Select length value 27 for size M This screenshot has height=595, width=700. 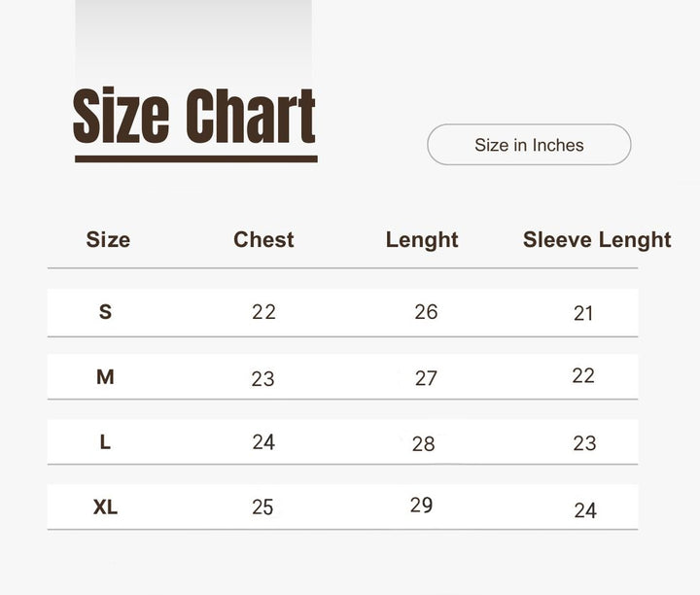click(426, 378)
